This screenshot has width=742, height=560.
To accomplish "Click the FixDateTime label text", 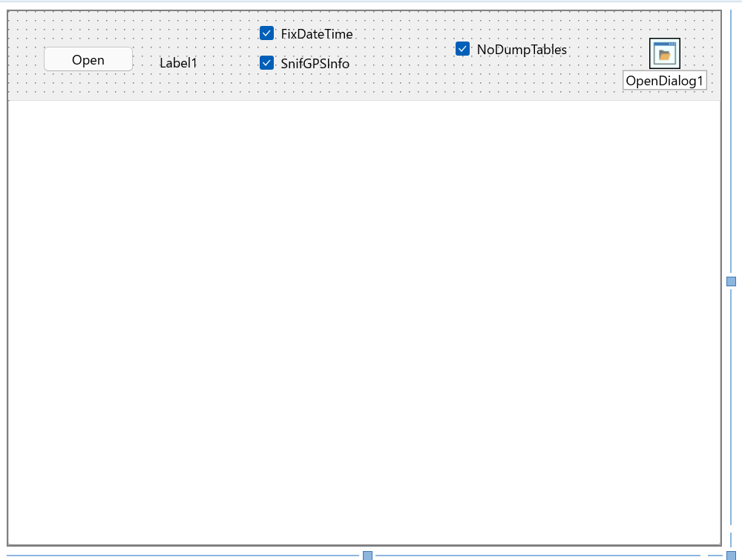I will point(317,34).
